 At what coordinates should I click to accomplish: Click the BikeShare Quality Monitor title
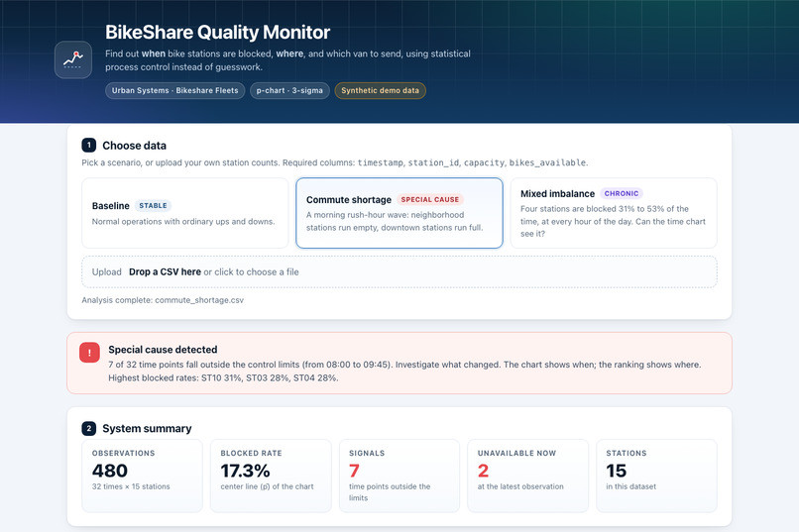click(x=217, y=32)
